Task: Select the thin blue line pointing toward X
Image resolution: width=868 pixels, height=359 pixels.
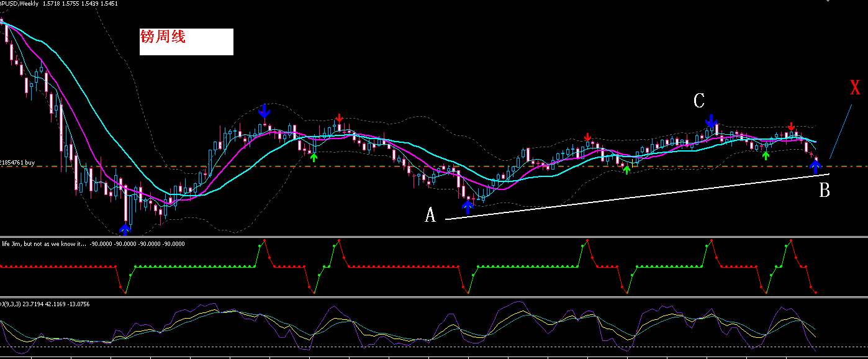Action: tap(840, 132)
